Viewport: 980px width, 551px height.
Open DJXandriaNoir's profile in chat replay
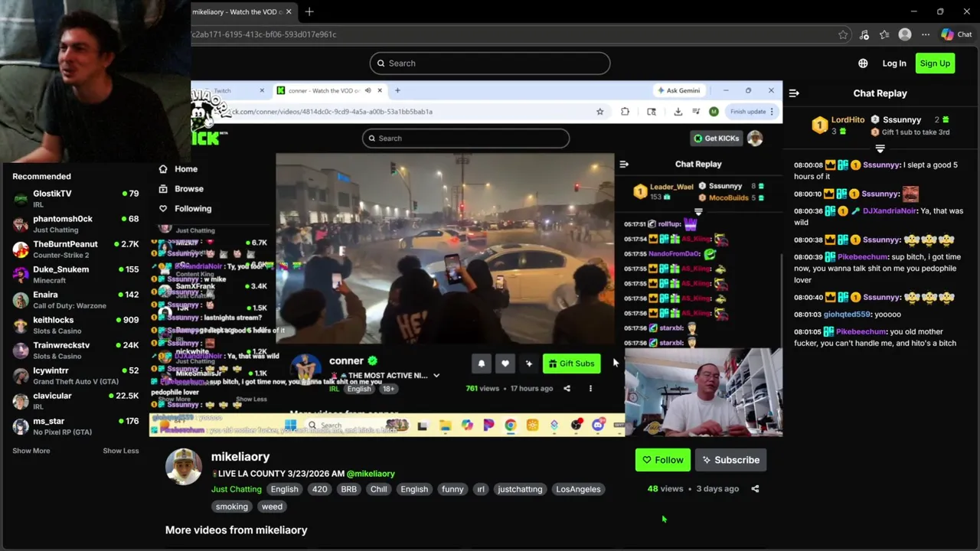(890, 211)
